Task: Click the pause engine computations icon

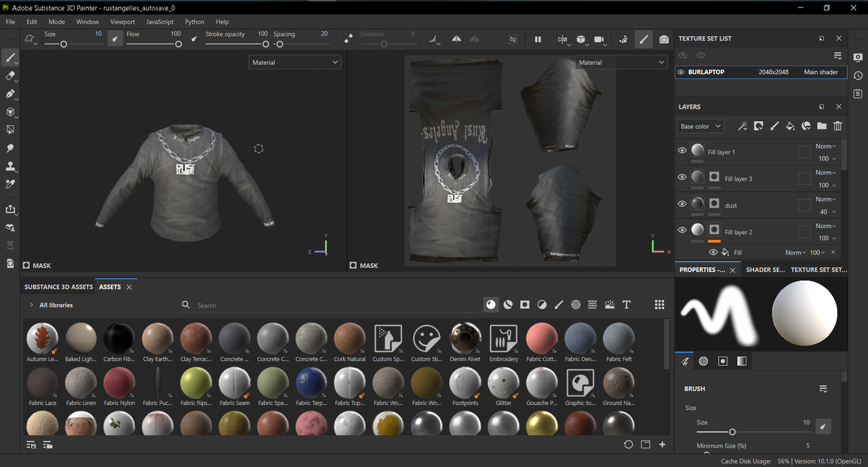Action: pyautogui.click(x=538, y=39)
